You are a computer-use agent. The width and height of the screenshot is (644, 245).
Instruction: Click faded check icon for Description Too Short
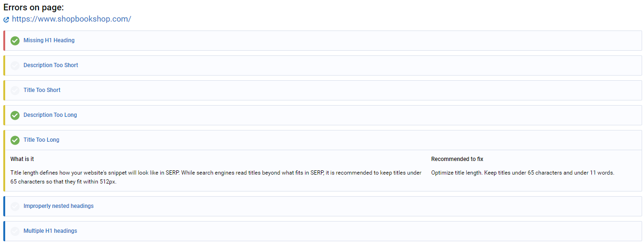pyautogui.click(x=15, y=65)
